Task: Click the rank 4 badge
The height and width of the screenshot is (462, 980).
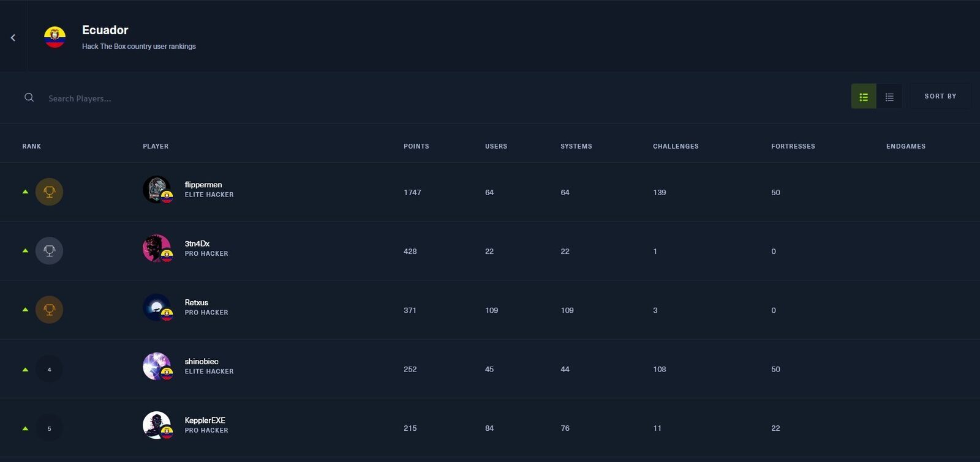Action: [49, 369]
